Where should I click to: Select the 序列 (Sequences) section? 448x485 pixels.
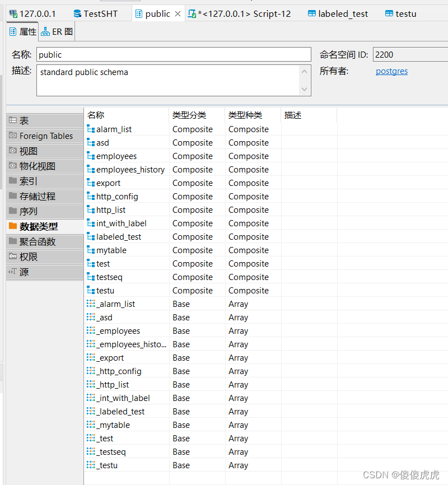25,211
